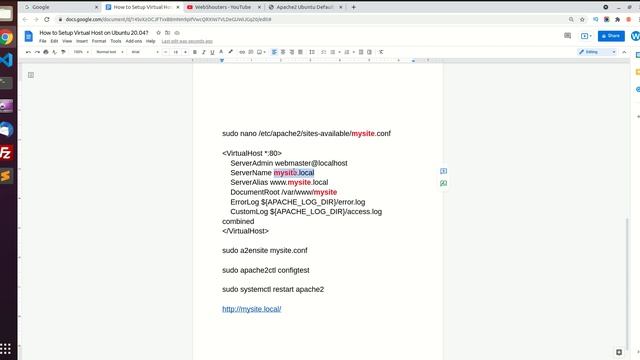
Task: Set justified text alignment
Action: (300, 52)
